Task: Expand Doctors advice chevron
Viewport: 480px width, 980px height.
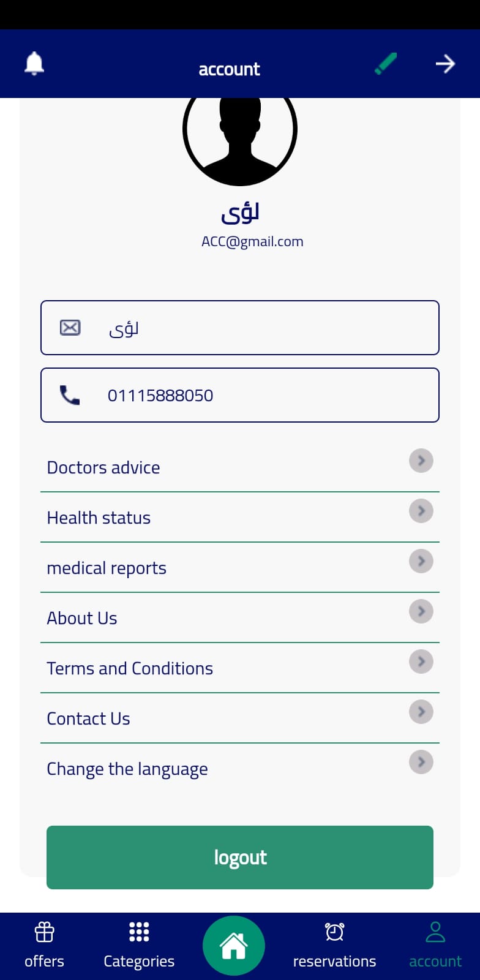Action: [x=421, y=461]
